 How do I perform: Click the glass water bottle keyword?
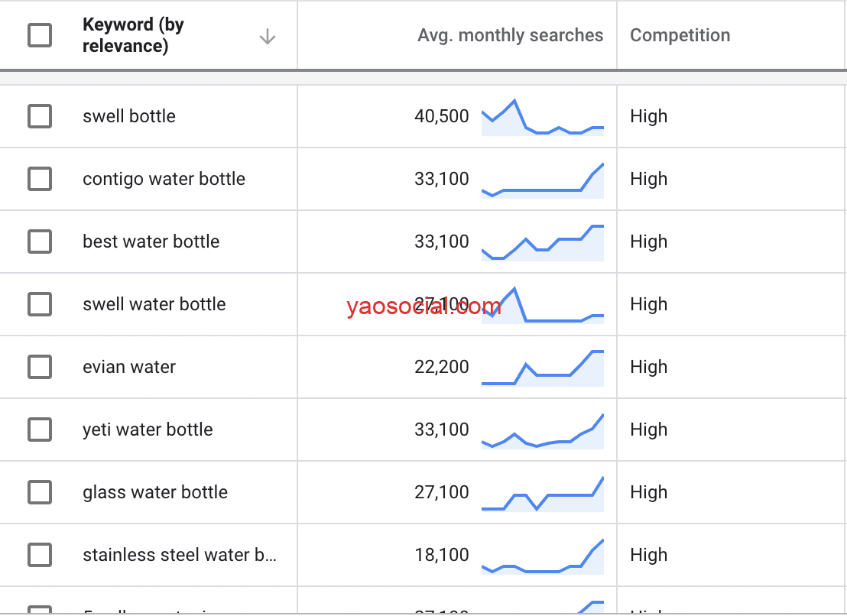155,492
